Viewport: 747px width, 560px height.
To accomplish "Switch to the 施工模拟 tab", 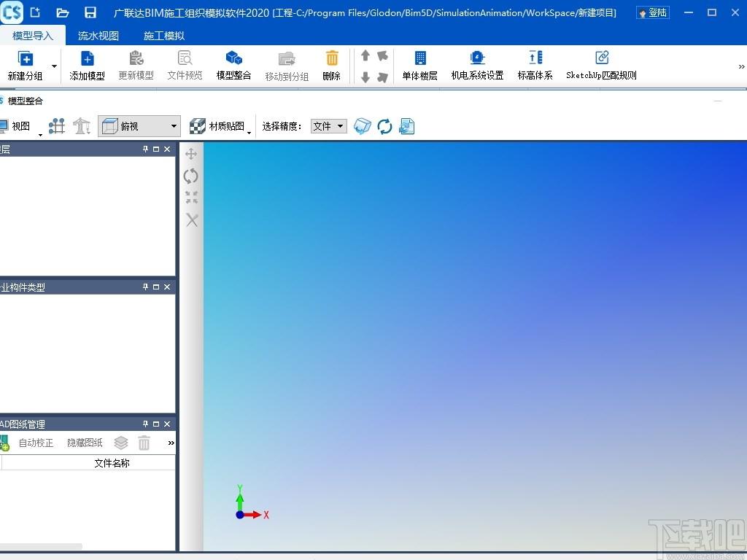I will coord(164,36).
